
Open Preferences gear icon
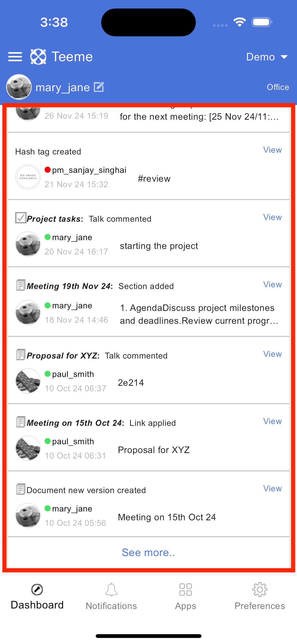tap(260, 590)
